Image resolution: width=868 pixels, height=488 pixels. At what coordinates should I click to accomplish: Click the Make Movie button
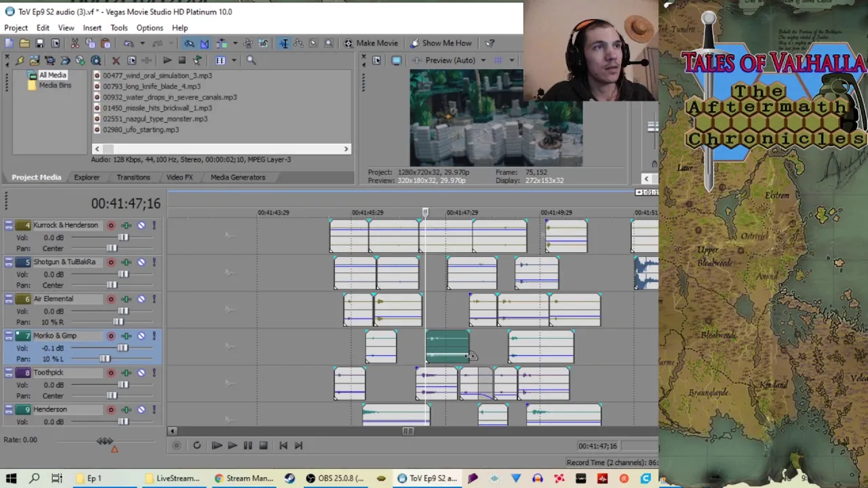371,43
